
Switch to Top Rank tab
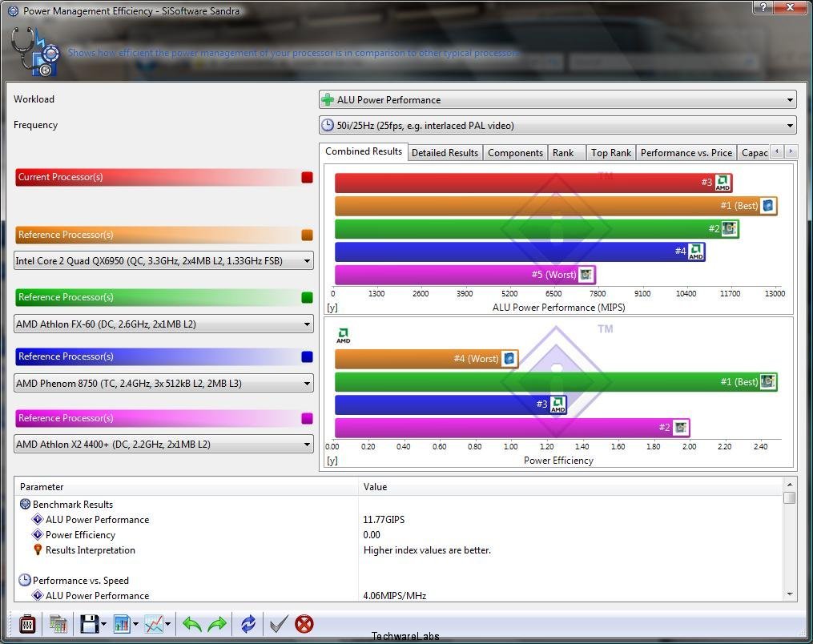click(611, 153)
